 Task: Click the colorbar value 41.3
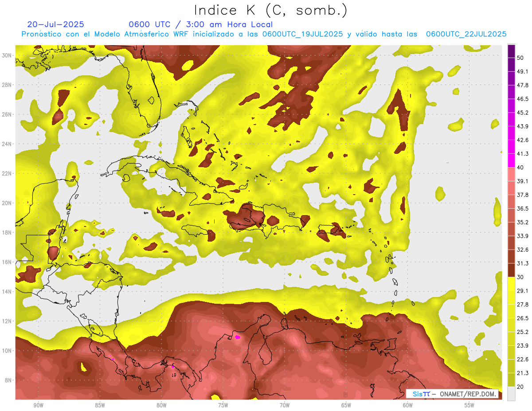(x=522, y=154)
